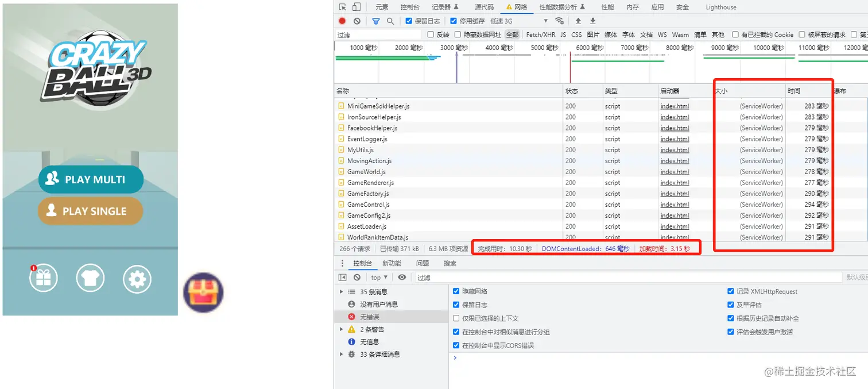Toggle the 及早评估 checkbox
This screenshot has width=868, height=389.
[x=731, y=305]
